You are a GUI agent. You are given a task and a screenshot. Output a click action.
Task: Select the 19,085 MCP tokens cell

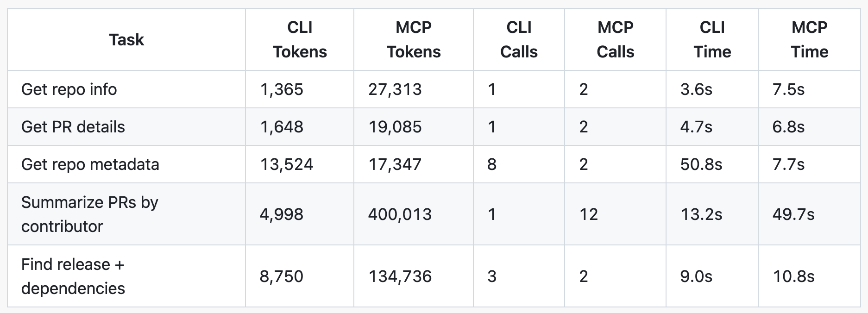coord(395,127)
